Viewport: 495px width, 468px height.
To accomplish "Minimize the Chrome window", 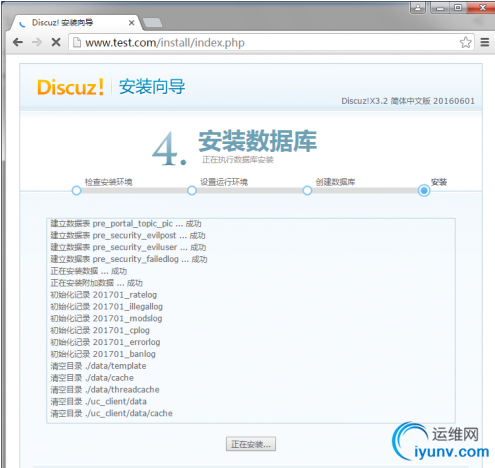I will (440, 7).
